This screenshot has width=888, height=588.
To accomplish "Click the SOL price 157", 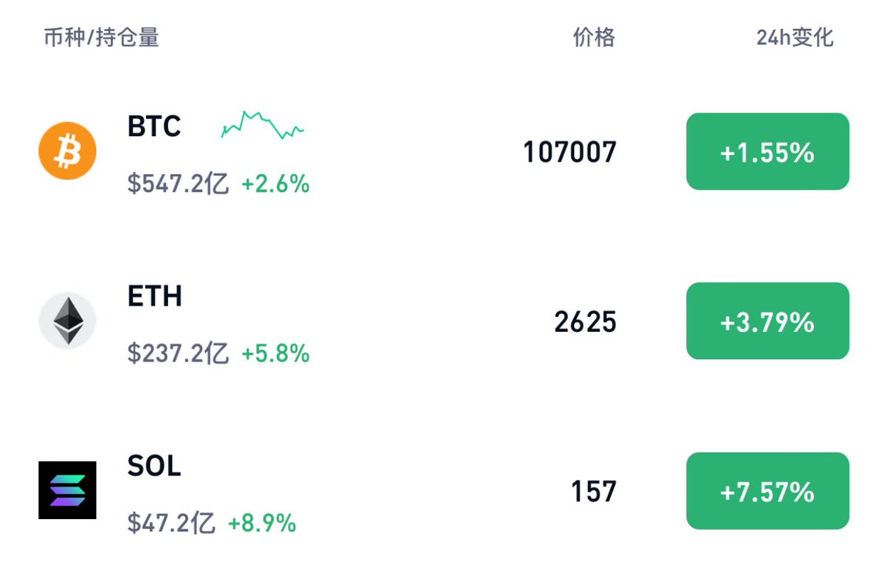I will [x=593, y=491].
